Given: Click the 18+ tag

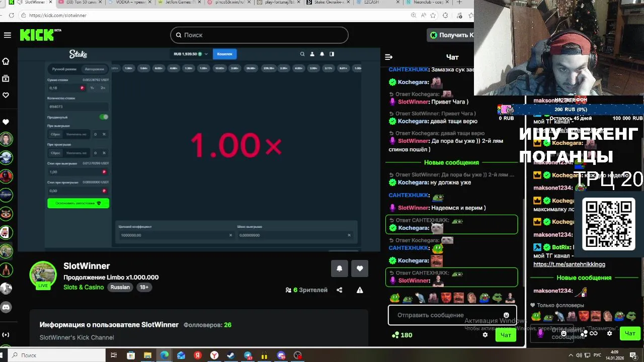Looking at the screenshot, I should click(x=144, y=287).
